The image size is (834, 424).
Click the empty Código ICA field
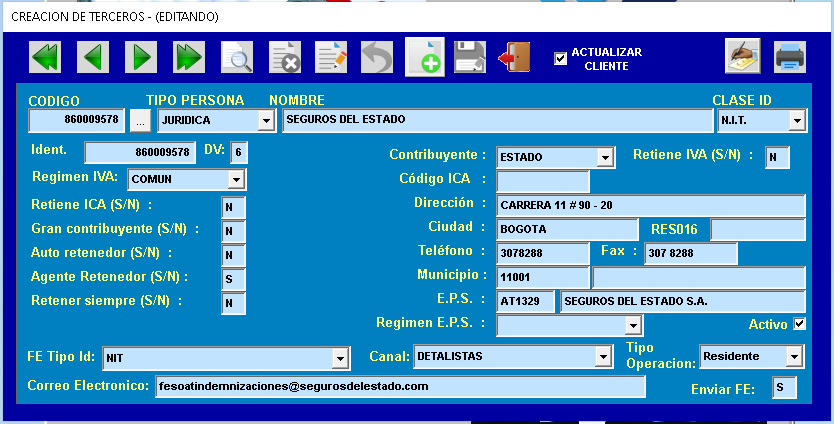(x=543, y=181)
